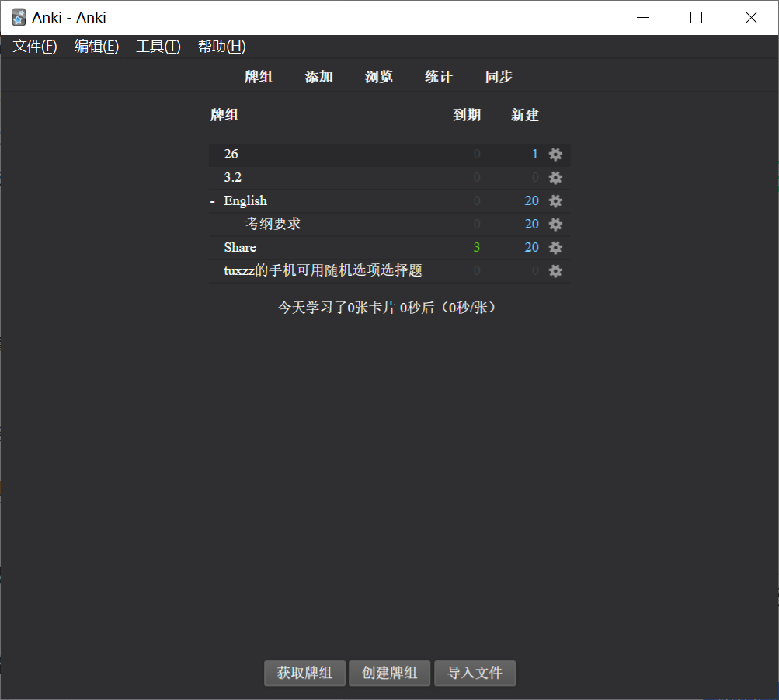Open options gear for deck 26

555,154
